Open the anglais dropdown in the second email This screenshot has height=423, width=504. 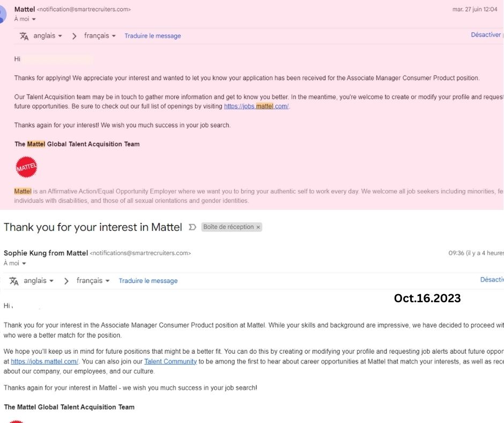(x=39, y=281)
